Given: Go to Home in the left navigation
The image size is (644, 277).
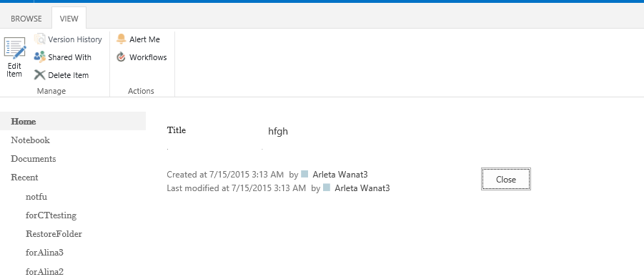Looking at the screenshot, I should pos(24,122).
